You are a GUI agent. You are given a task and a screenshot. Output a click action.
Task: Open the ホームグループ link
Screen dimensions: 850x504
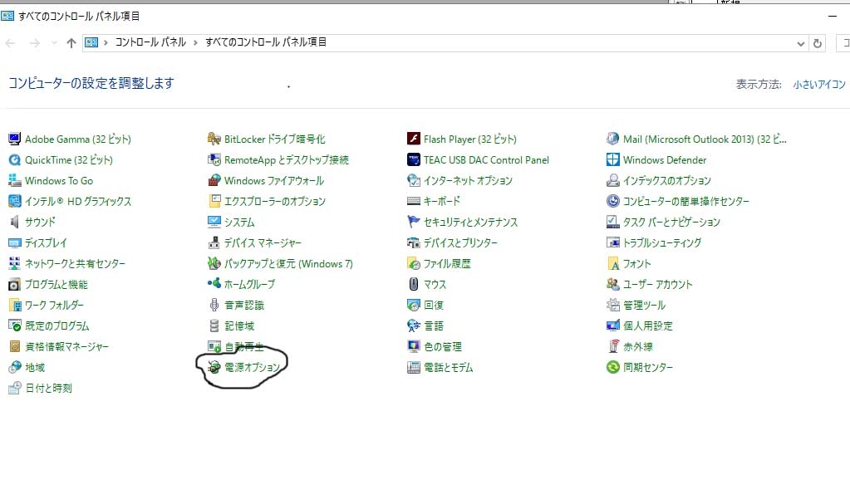[x=249, y=284]
